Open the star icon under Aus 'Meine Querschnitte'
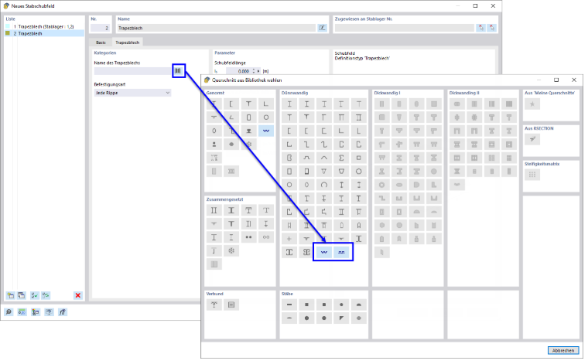 pyautogui.click(x=532, y=104)
